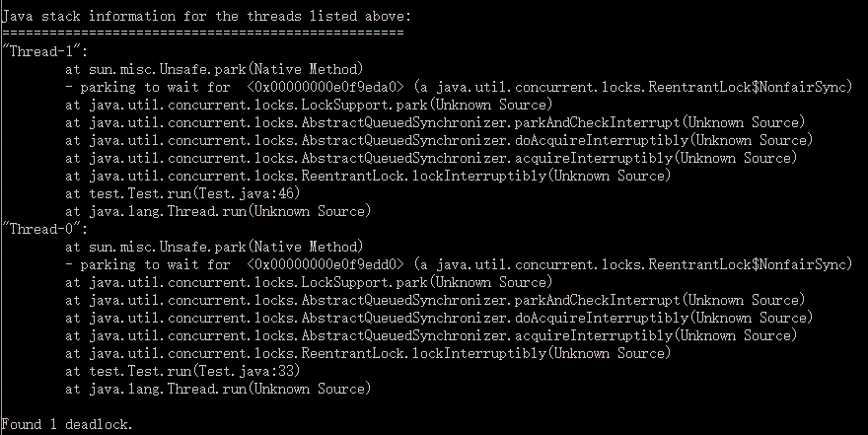Click second sun.misc.Unsafe.park(Native Method) line
The image size is (868, 435).
pos(214,247)
